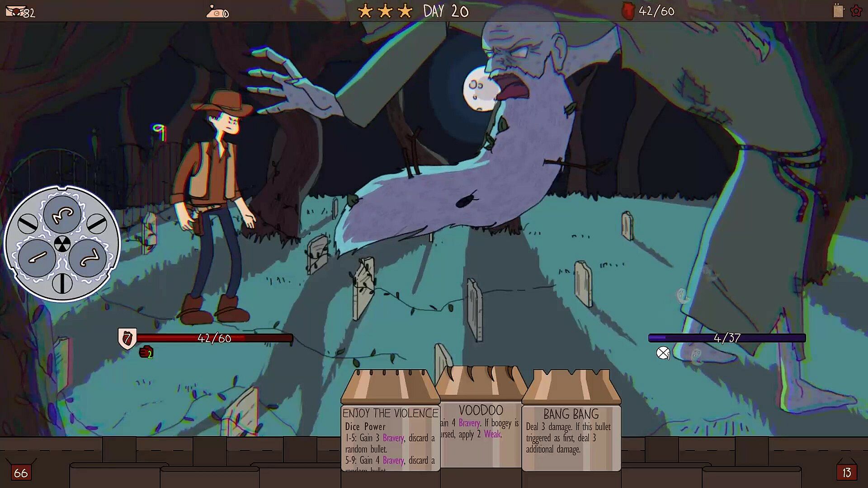
Task: Open the settings gear icon
Action: point(856,11)
